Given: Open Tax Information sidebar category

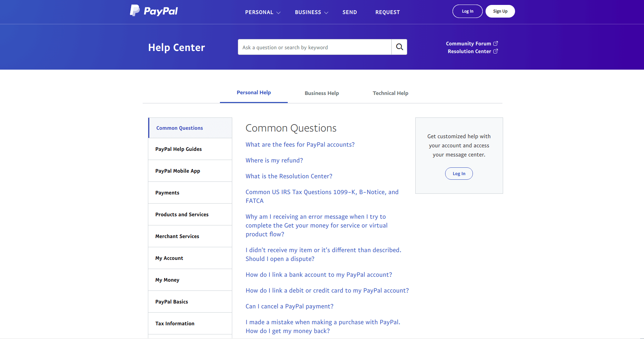Looking at the screenshot, I should (x=190, y=324).
